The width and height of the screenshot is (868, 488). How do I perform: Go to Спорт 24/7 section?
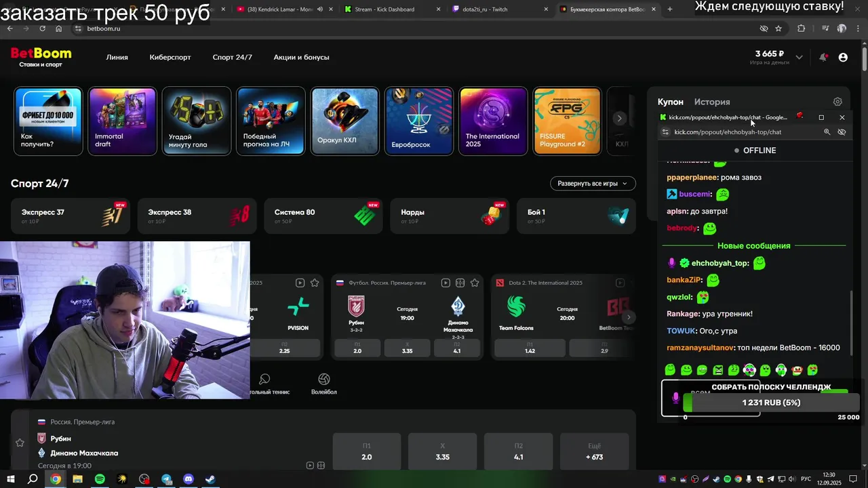[232, 57]
